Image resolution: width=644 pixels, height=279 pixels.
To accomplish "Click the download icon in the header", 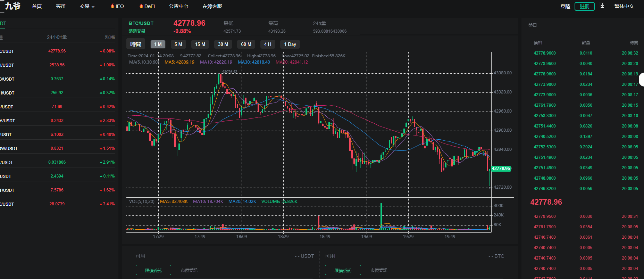I will pos(602,6).
